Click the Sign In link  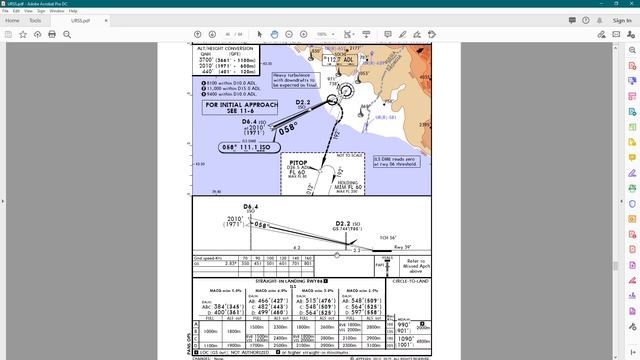[x=622, y=20]
